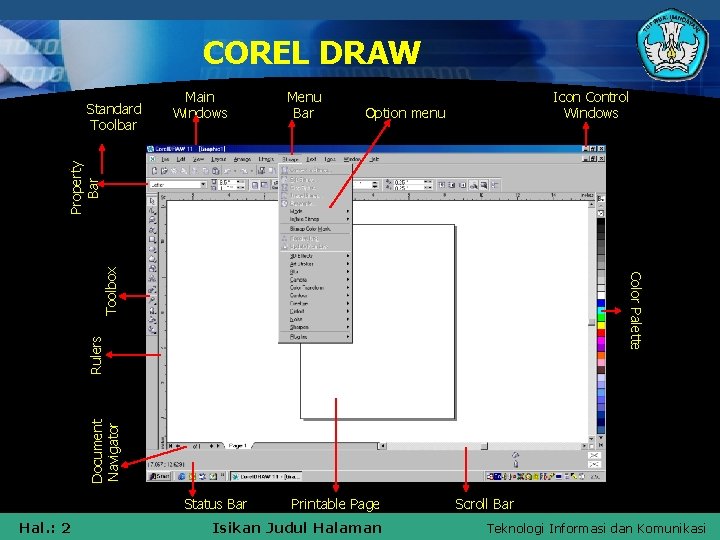
Task: Select the Text tool in the toolbox
Action: [152, 279]
